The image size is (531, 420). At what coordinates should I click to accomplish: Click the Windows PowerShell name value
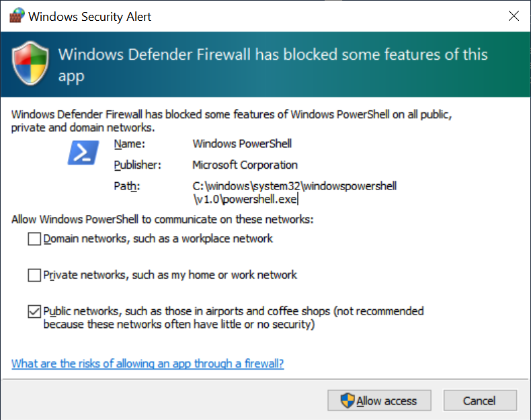tap(242, 144)
